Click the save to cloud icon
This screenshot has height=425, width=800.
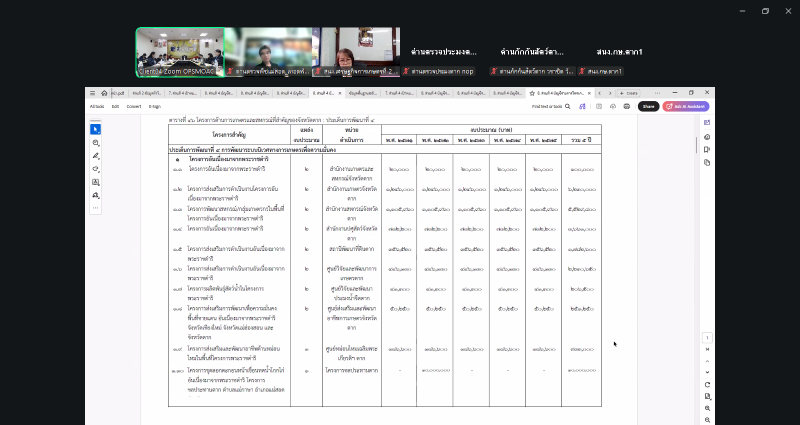tap(599, 107)
